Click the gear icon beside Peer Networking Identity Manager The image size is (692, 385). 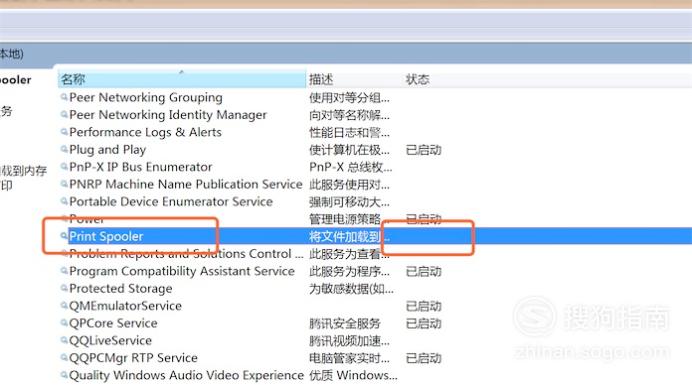tap(64, 115)
